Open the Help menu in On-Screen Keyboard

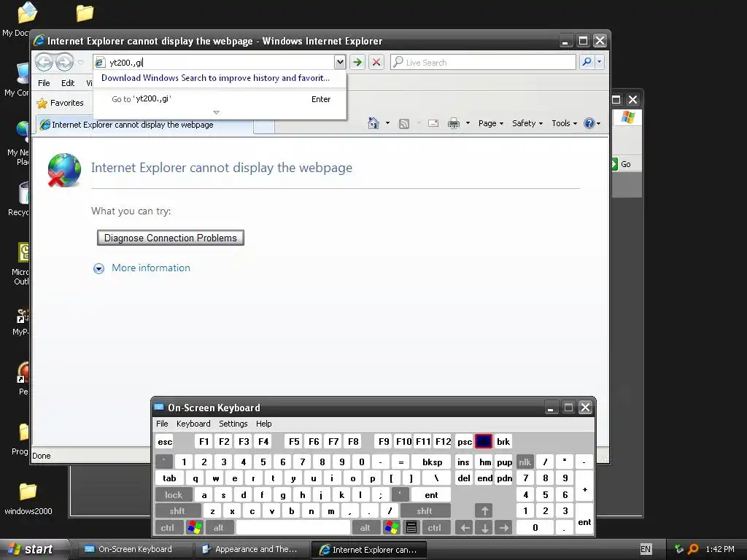pos(263,424)
